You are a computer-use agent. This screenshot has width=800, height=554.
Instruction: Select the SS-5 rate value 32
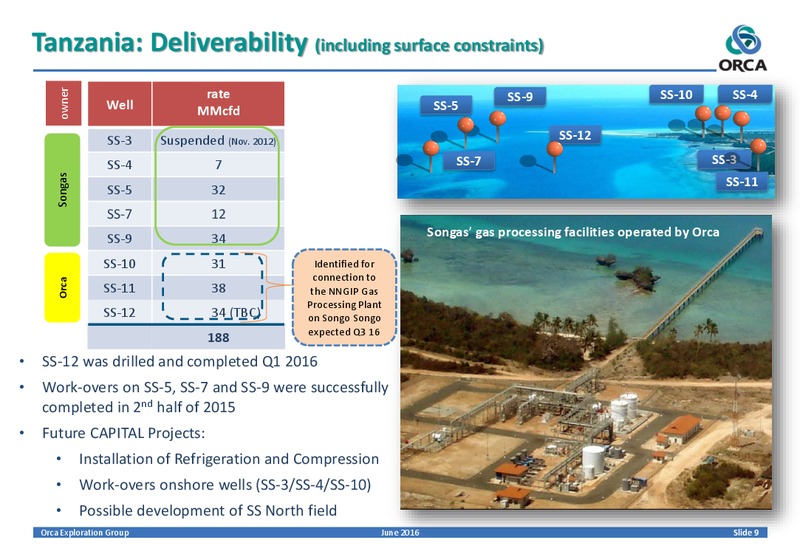coord(218,190)
